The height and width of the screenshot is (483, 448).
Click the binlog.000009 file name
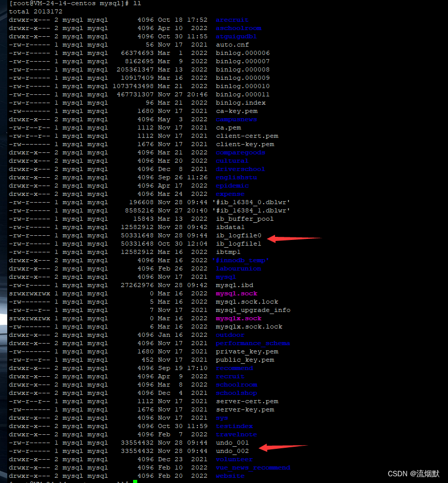click(242, 78)
